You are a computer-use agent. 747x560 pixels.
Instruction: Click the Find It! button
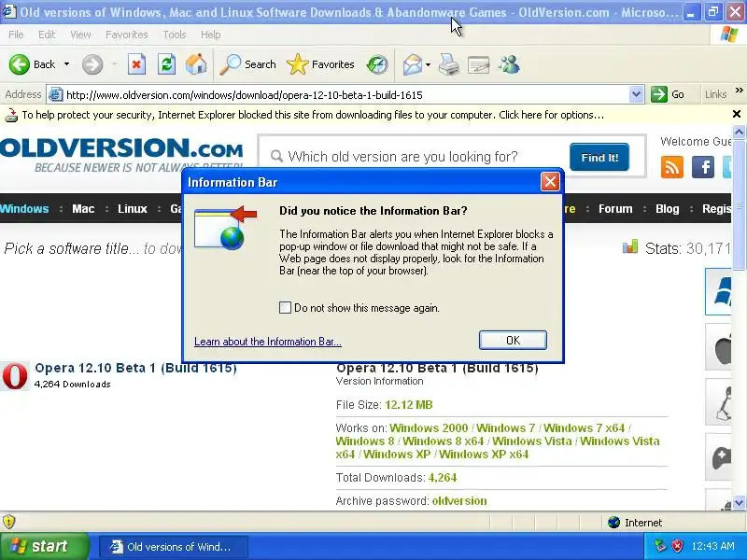[x=599, y=157]
